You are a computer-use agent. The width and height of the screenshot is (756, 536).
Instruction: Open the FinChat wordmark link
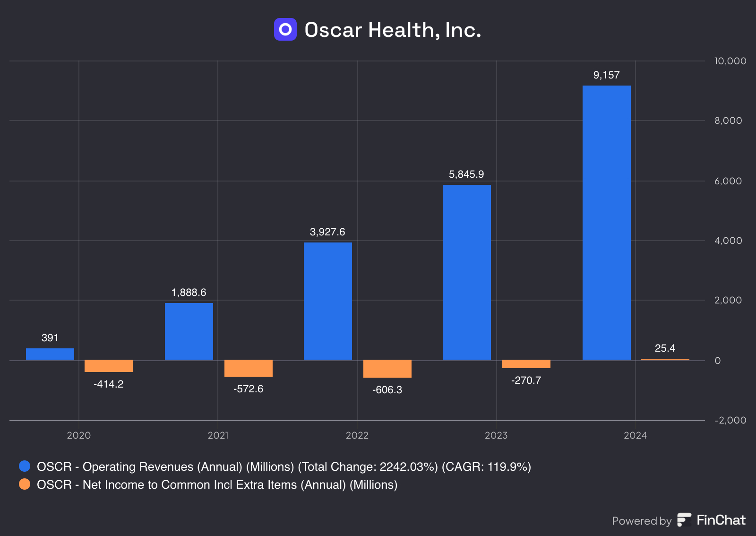[x=721, y=520]
